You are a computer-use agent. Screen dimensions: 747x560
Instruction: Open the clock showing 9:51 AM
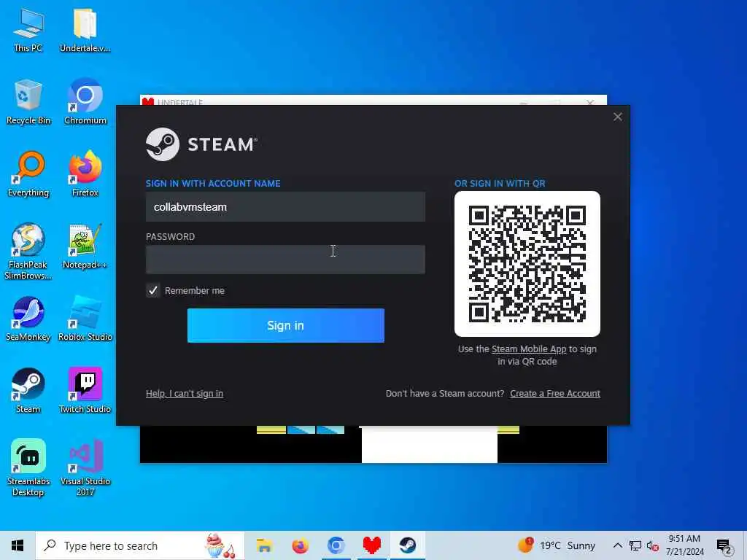tap(684, 545)
